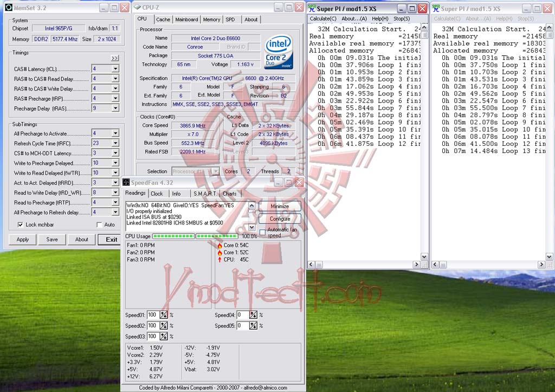Click the Save button in MemSet
555x392 pixels.
click(x=52, y=240)
